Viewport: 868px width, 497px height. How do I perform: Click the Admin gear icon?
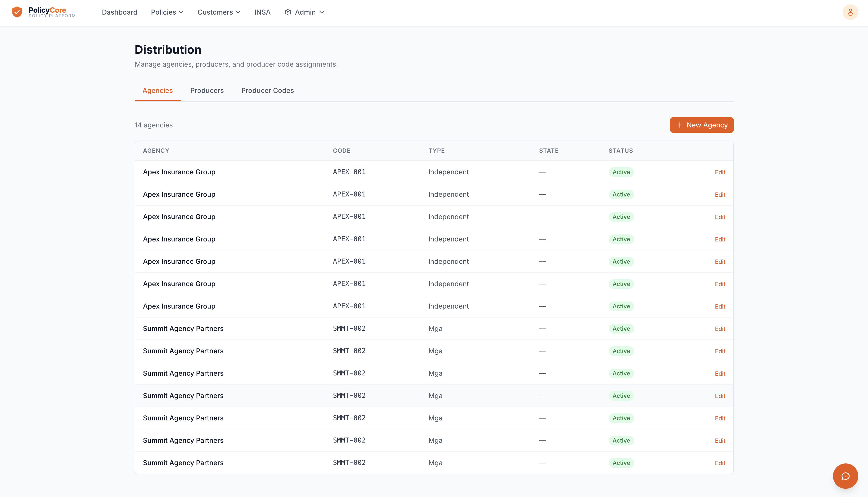pos(288,12)
